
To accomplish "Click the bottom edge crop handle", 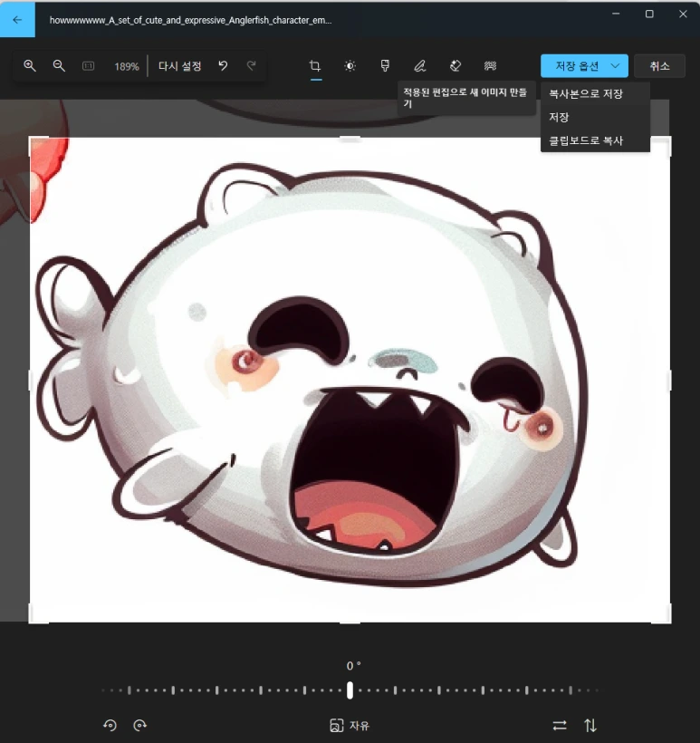I will 350,622.
